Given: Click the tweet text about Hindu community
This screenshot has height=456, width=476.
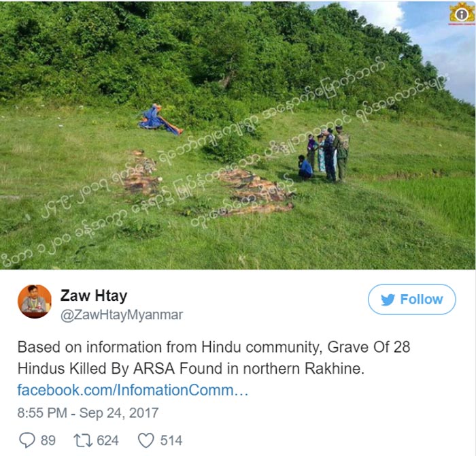Looking at the screenshot, I should [x=214, y=357].
